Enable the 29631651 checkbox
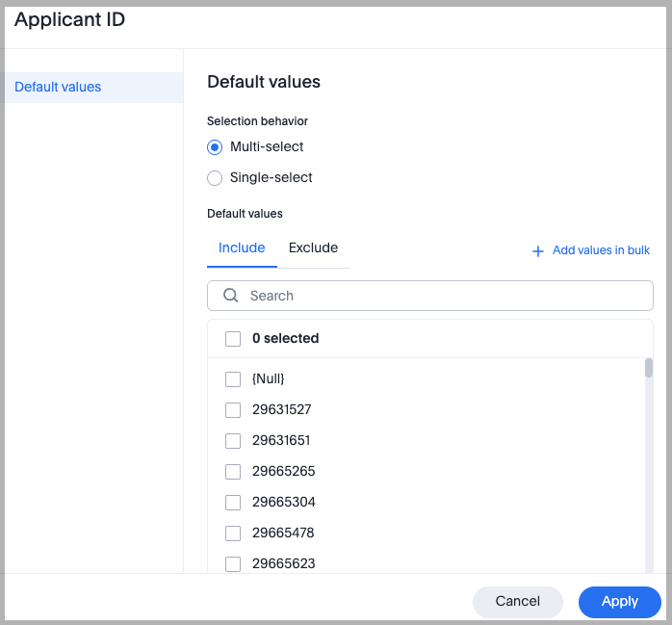The width and height of the screenshot is (672, 625). [233, 441]
